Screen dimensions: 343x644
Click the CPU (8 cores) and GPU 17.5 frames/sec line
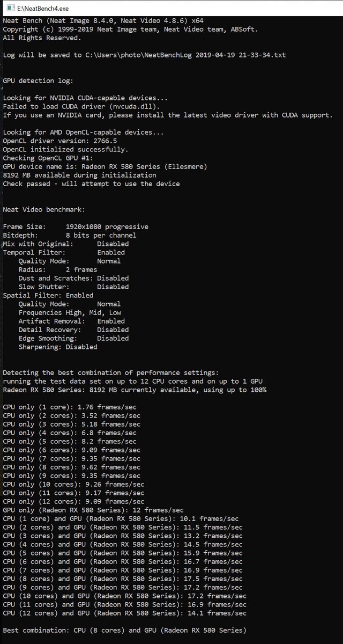[x=123, y=579]
